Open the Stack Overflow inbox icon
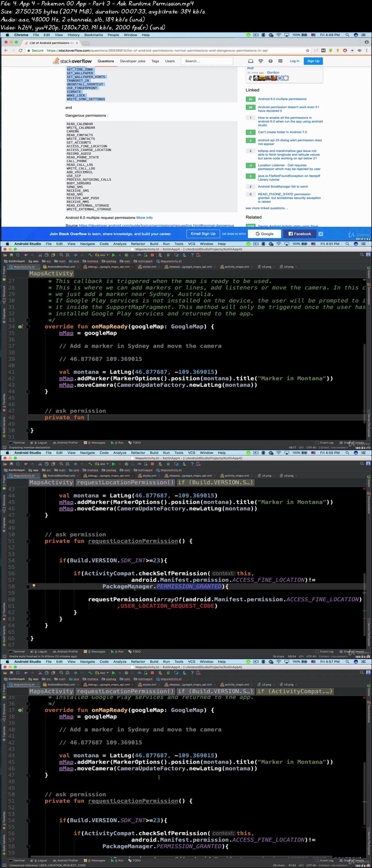 [x=251, y=61]
